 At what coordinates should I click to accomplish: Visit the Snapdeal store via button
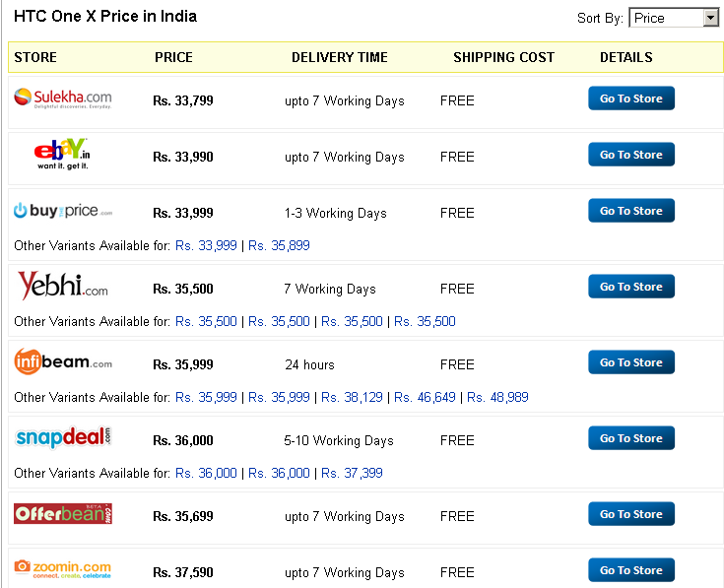631,438
